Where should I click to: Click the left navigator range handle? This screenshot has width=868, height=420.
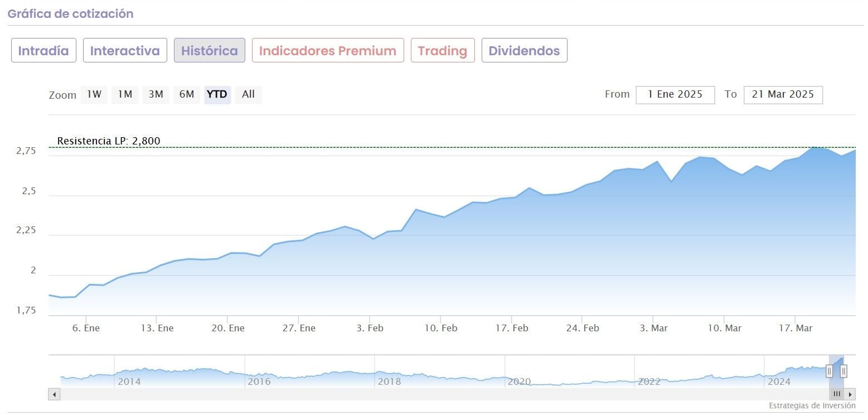(x=830, y=371)
